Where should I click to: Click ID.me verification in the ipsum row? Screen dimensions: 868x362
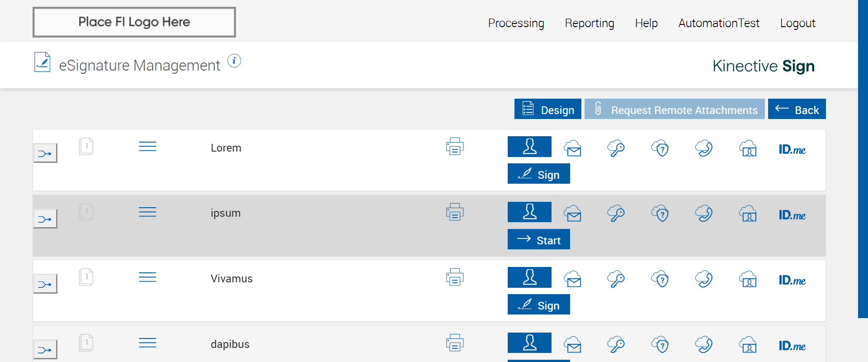792,215
